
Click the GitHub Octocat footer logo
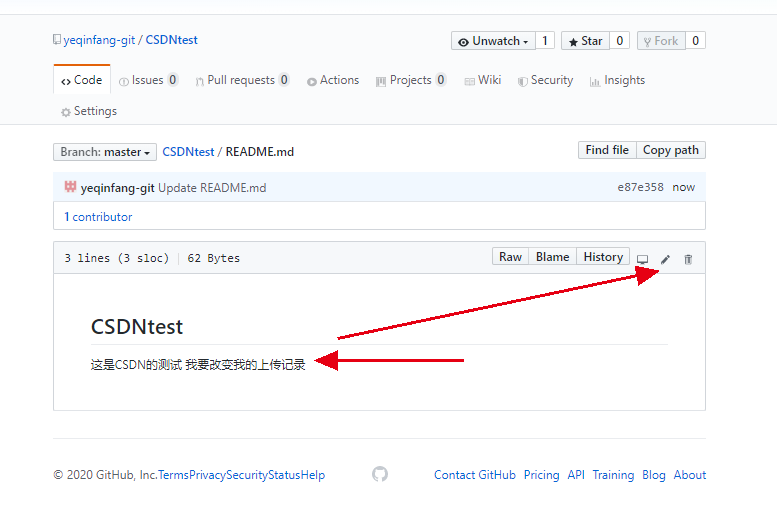tap(380, 474)
